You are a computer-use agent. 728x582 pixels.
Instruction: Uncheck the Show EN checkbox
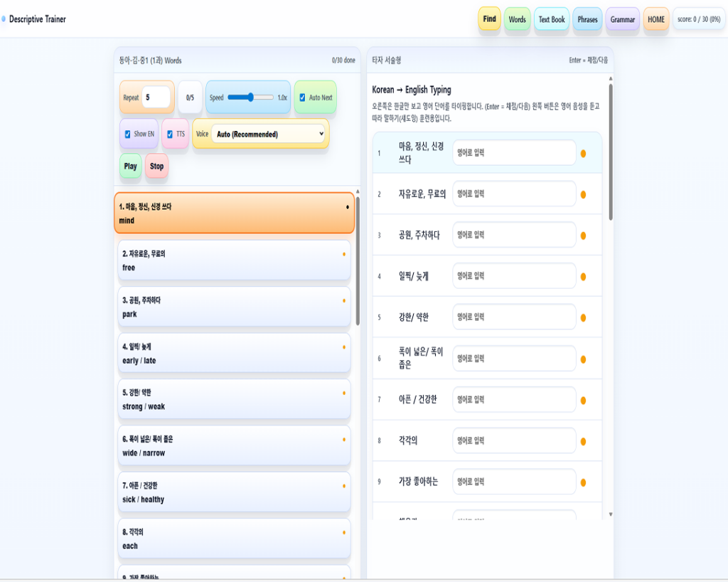127,134
